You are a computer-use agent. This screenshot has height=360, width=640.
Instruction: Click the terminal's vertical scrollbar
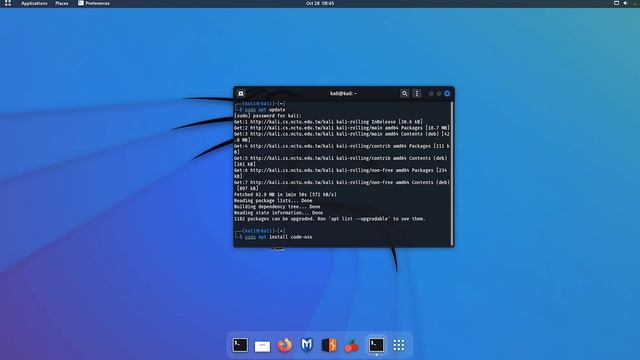tap(452, 173)
